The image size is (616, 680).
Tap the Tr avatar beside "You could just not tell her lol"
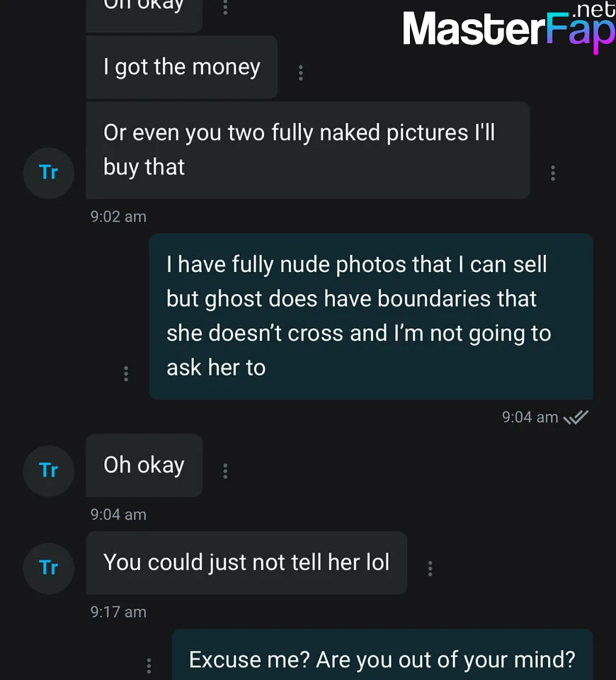(x=49, y=568)
